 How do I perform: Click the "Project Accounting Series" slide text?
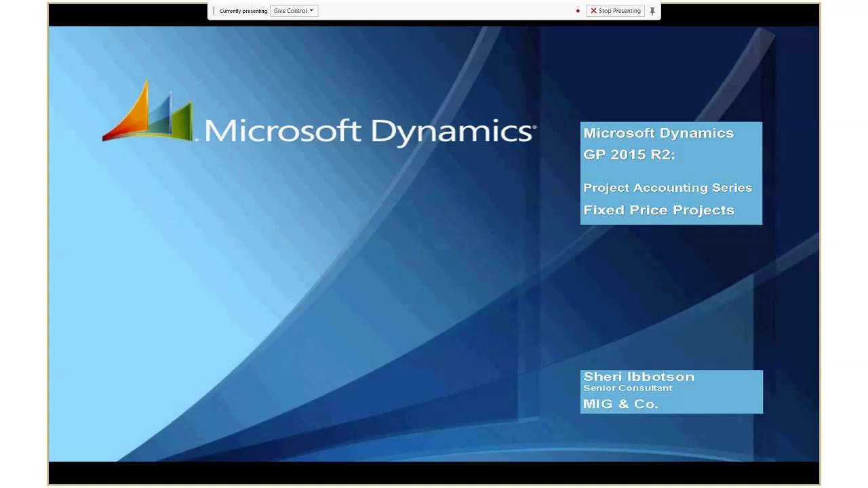pos(667,188)
